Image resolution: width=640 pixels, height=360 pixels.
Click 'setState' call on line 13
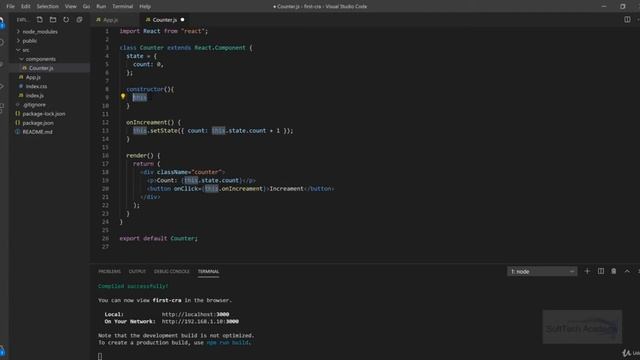164,131
